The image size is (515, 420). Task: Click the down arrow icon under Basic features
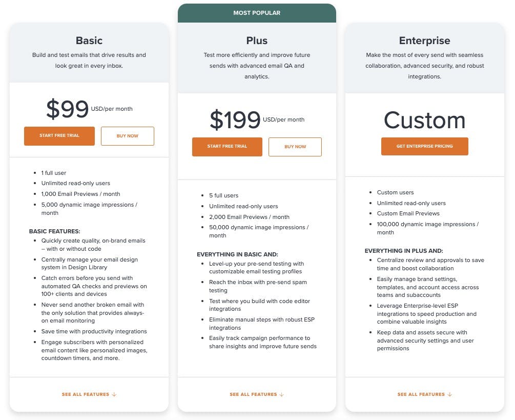tap(114, 394)
